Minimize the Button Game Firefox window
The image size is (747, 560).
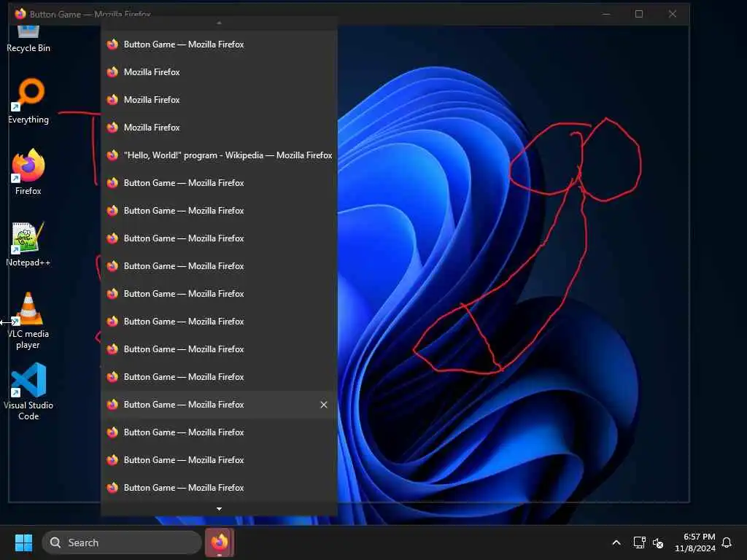[x=606, y=14]
